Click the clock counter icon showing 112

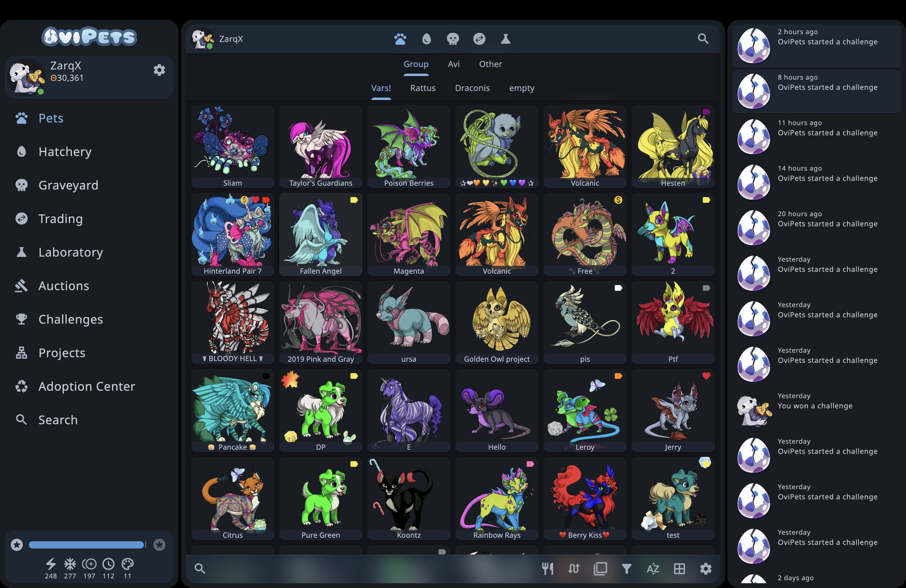click(108, 564)
